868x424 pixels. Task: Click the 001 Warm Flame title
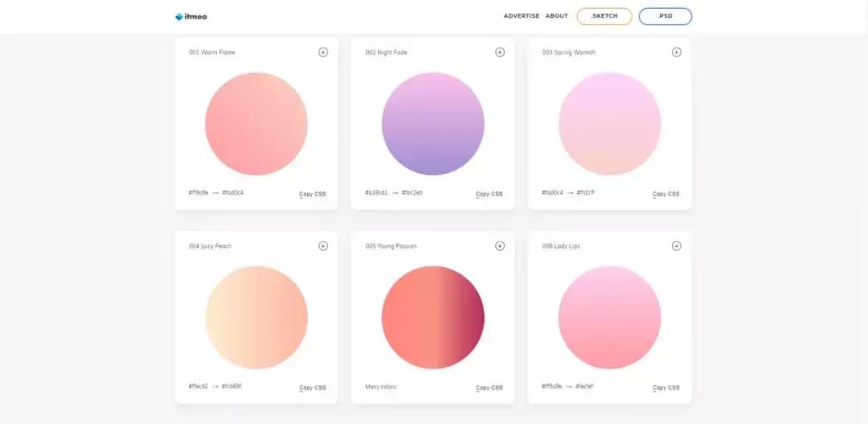[x=212, y=52]
